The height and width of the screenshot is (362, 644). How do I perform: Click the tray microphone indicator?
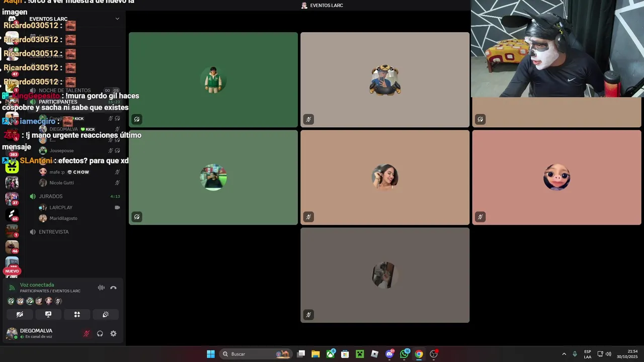pyautogui.click(x=575, y=354)
